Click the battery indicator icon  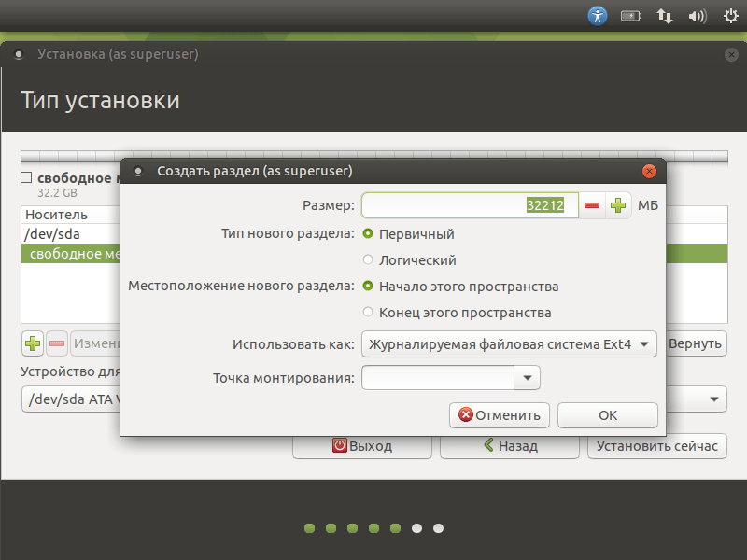pyautogui.click(x=631, y=15)
